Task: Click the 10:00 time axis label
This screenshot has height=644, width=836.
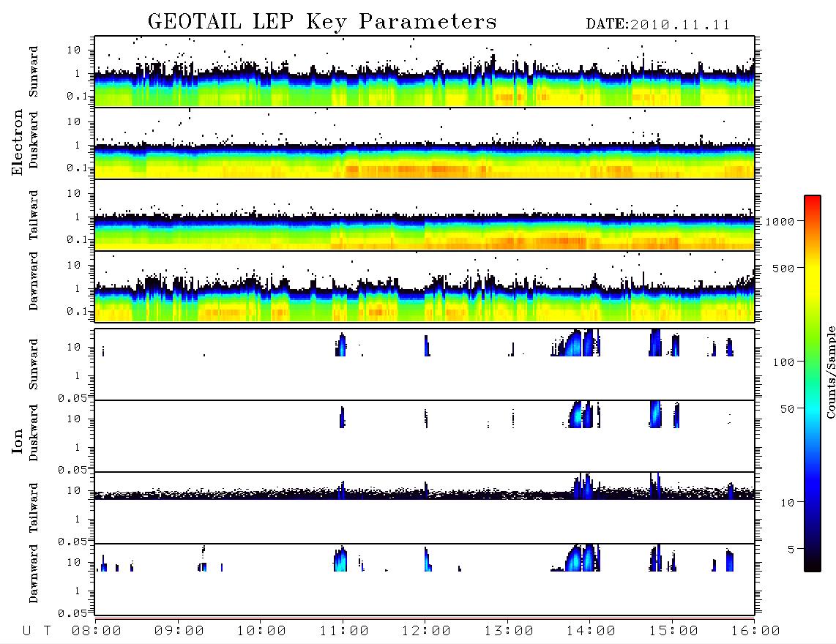Action: tap(262, 631)
